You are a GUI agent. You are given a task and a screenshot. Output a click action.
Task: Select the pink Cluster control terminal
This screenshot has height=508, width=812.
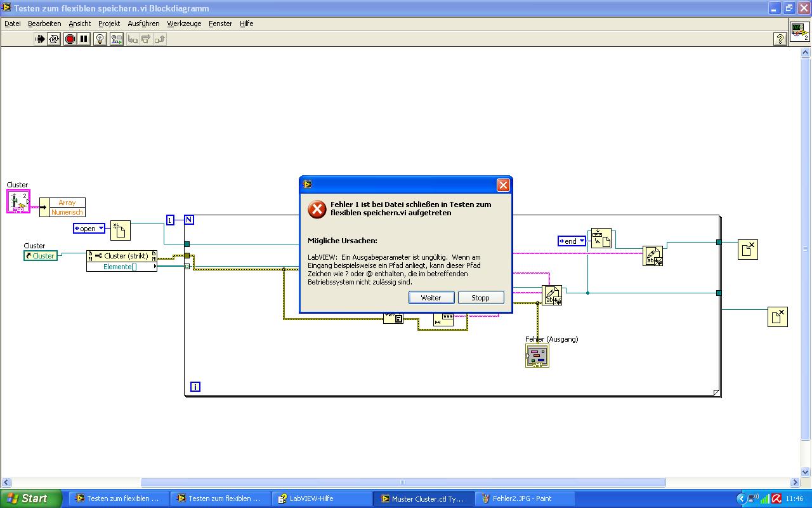pyautogui.click(x=18, y=201)
